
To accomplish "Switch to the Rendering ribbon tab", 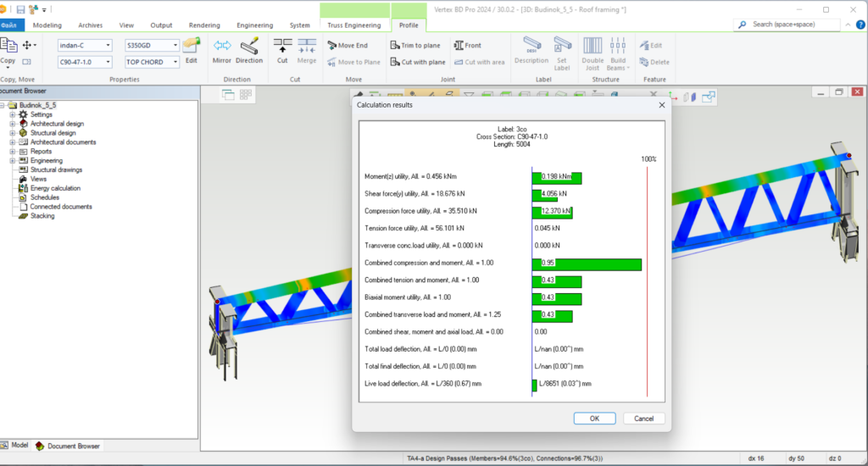I will click(x=204, y=25).
